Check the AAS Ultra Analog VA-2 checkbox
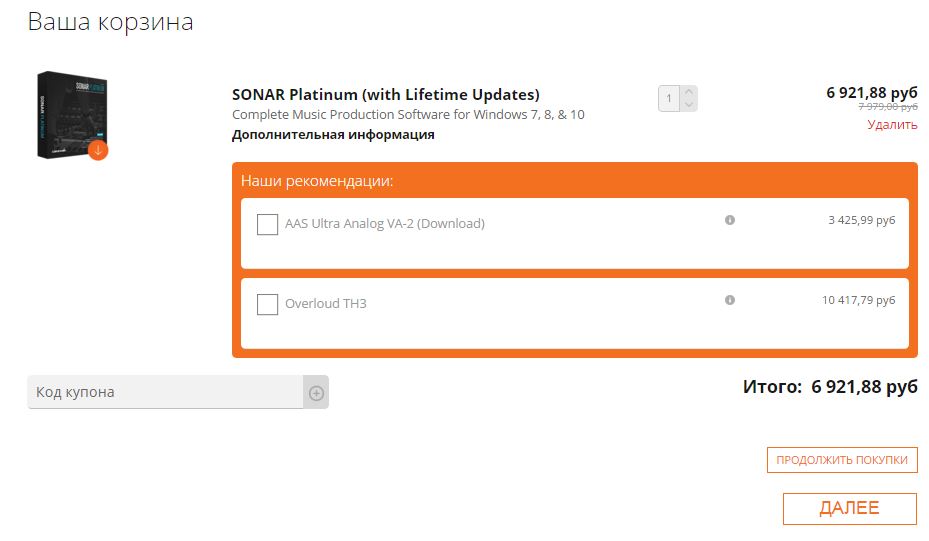This screenshot has height=541, width=929. pos(267,224)
